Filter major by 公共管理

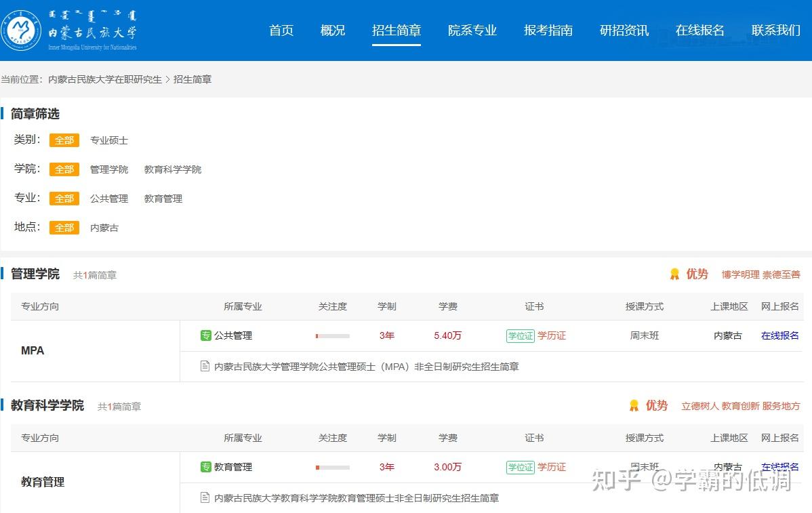[x=108, y=199]
